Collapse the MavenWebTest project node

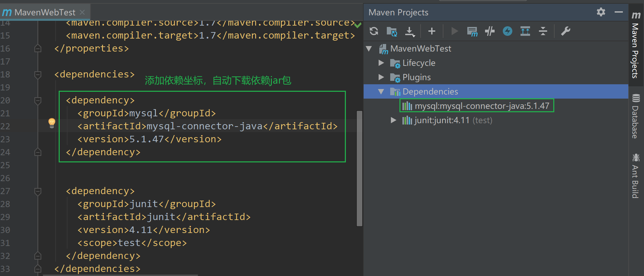pyautogui.click(x=369, y=48)
